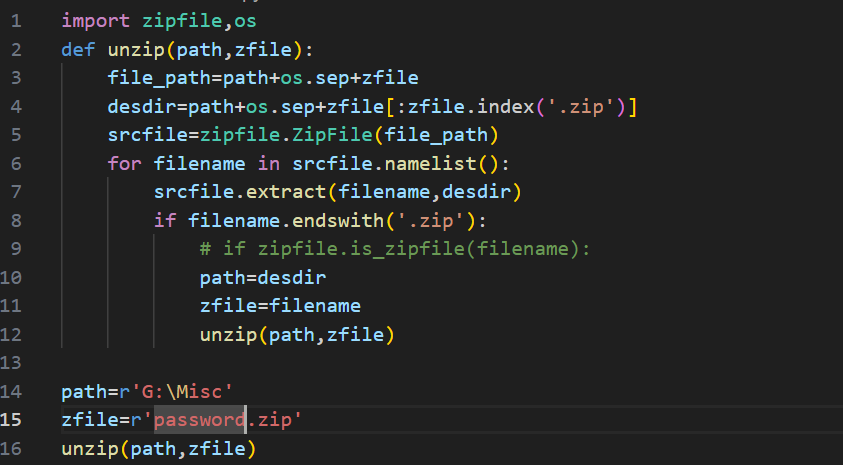Screen dimensions: 843x465
Task: Click the highlighted 'password' text in the string
Action: coord(200,420)
